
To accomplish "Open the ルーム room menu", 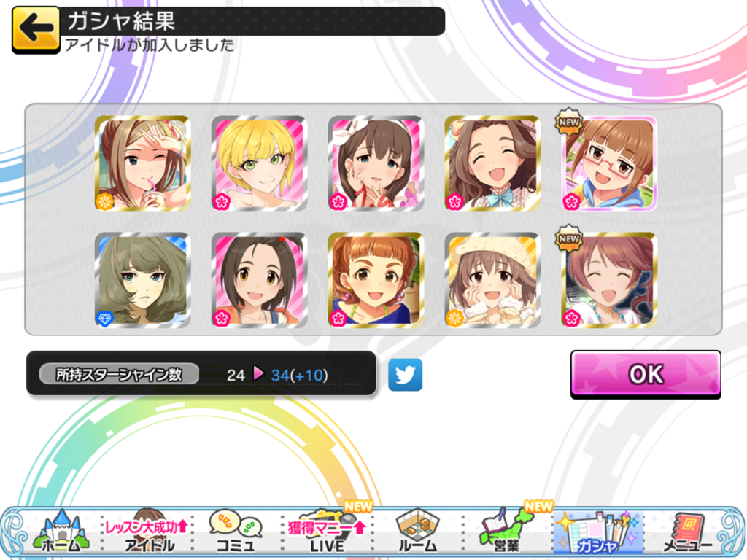I will coord(417,532).
